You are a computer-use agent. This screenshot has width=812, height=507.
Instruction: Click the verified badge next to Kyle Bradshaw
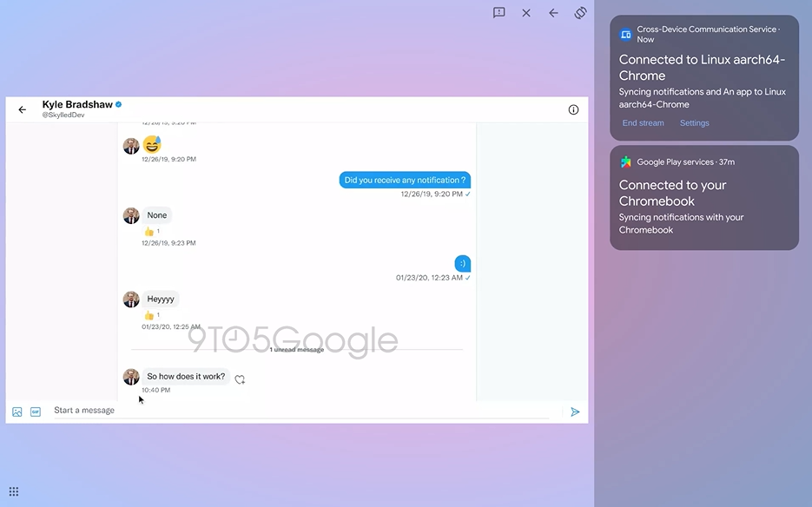coord(119,104)
